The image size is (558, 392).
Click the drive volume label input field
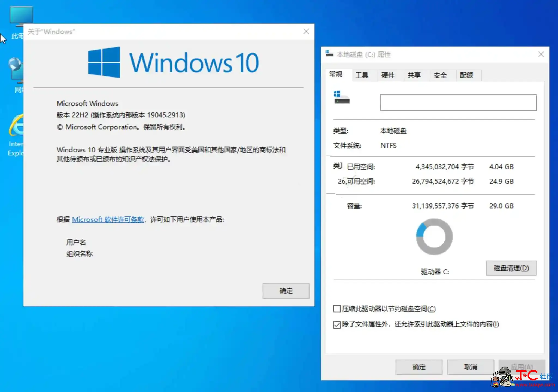(x=458, y=103)
